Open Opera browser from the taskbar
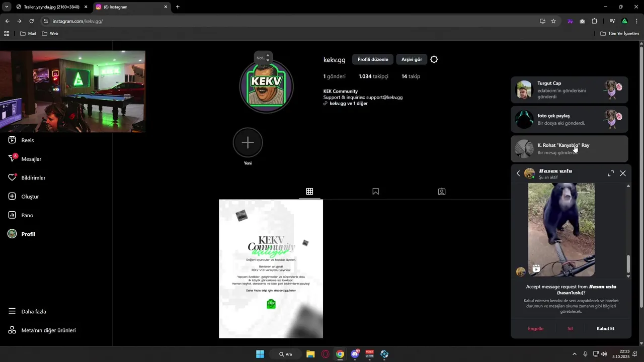This screenshot has height=362, width=644. tap(326, 354)
